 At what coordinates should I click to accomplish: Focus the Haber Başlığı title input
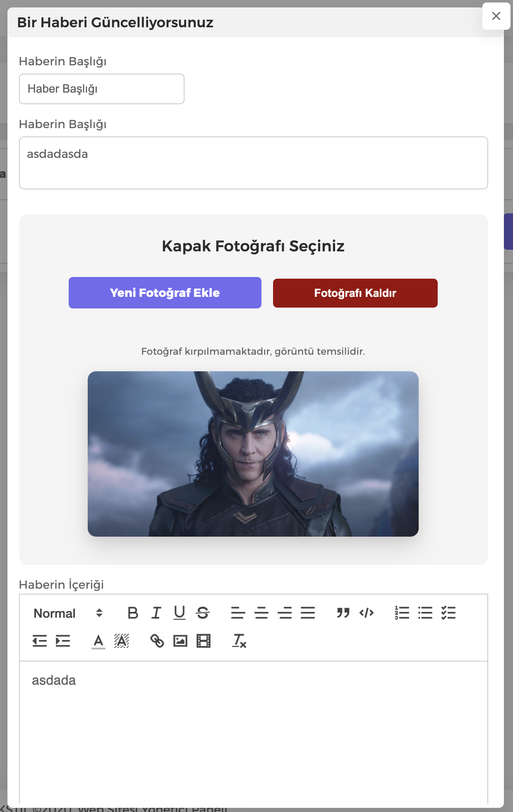click(102, 89)
